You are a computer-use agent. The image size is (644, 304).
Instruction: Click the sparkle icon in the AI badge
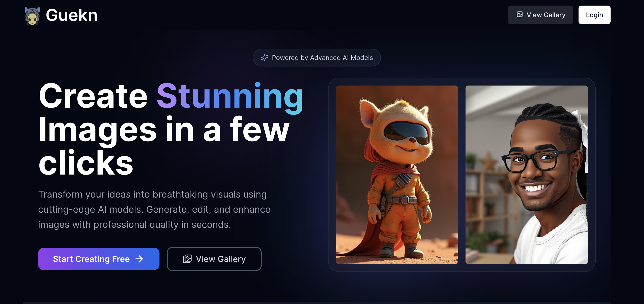pyautogui.click(x=264, y=58)
